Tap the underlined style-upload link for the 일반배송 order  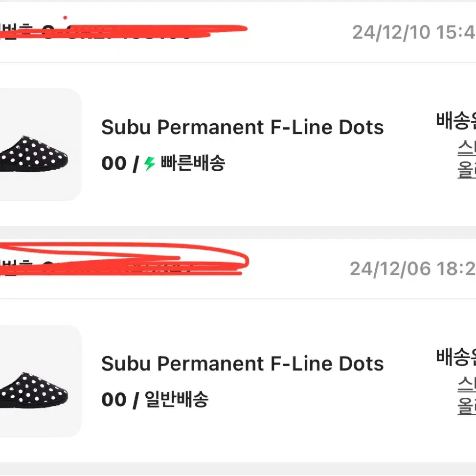[x=467, y=396]
